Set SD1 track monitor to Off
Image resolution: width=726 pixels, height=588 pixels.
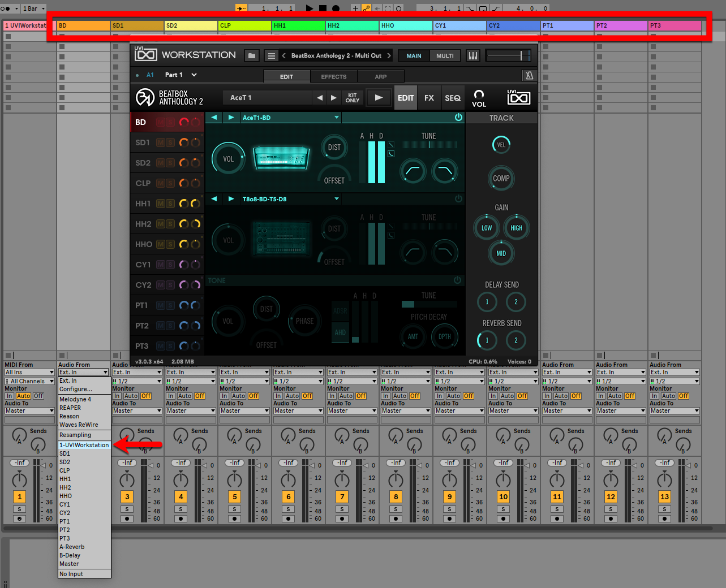pyautogui.click(x=146, y=396)
